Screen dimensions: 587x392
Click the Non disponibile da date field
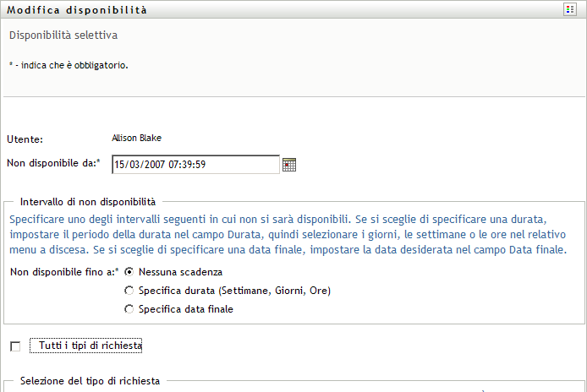point(195,165)
